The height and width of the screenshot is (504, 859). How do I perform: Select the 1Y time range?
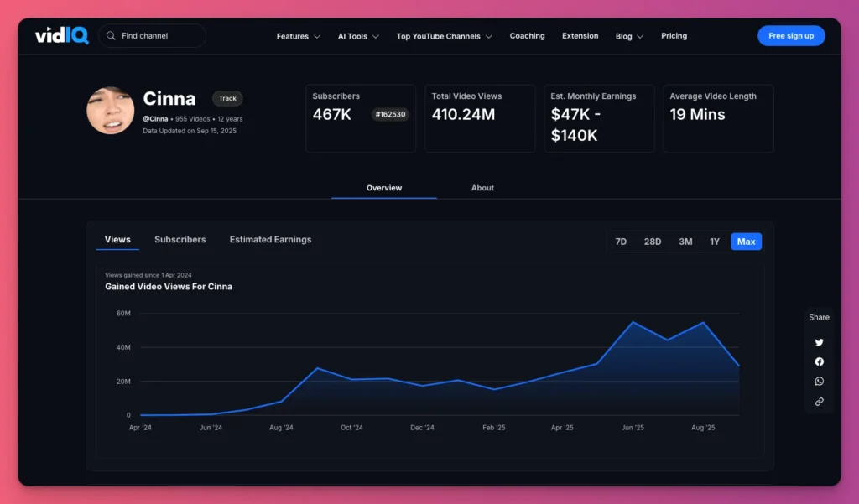715,242
